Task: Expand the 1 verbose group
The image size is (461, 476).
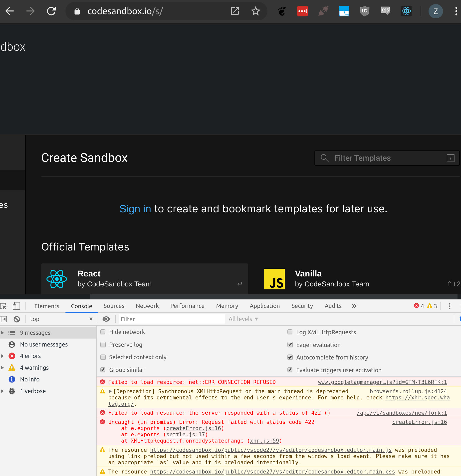Action: [x=2, y=391]
